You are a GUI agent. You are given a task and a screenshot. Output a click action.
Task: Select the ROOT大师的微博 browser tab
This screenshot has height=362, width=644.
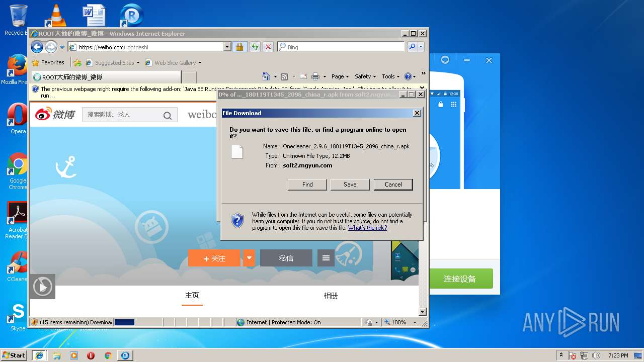pyautogui.click(x=106, y=77)
